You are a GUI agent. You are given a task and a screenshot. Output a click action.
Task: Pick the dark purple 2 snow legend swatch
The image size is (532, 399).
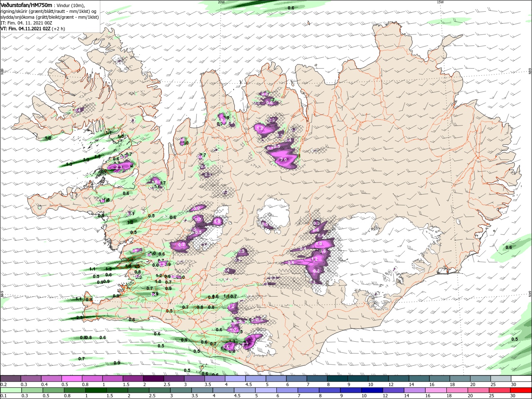[153, 379]
